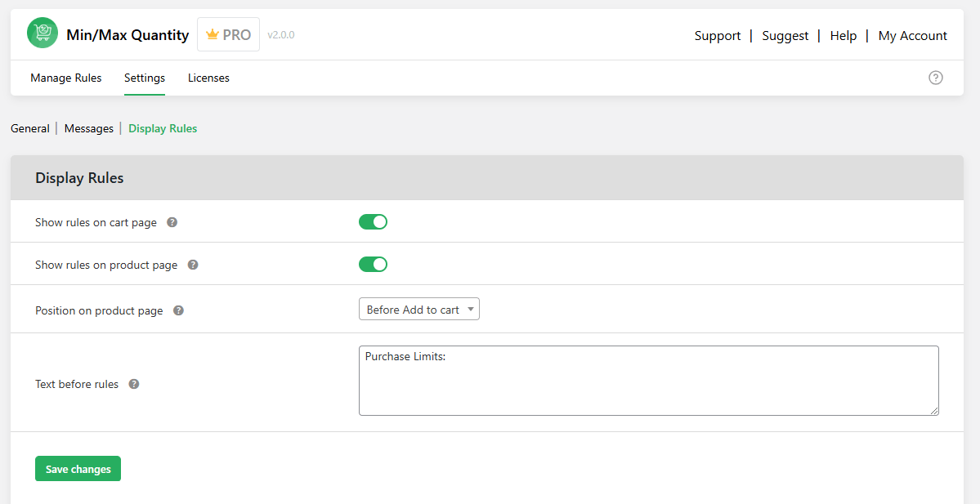The width and height of the screenshot is (980, 504).
Task: Disable showing rules on cart page
Action: (373, 221)
